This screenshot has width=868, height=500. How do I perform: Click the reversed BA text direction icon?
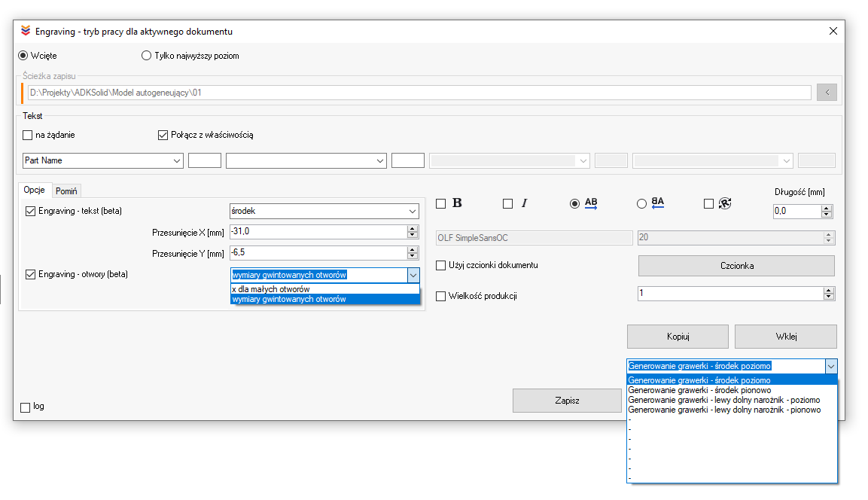point(658,203)
